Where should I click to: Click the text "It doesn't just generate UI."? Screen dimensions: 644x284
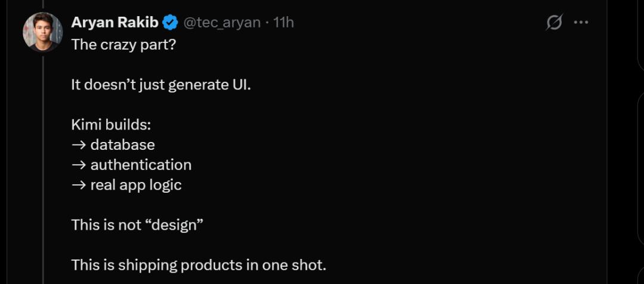[x=161, y=85]
